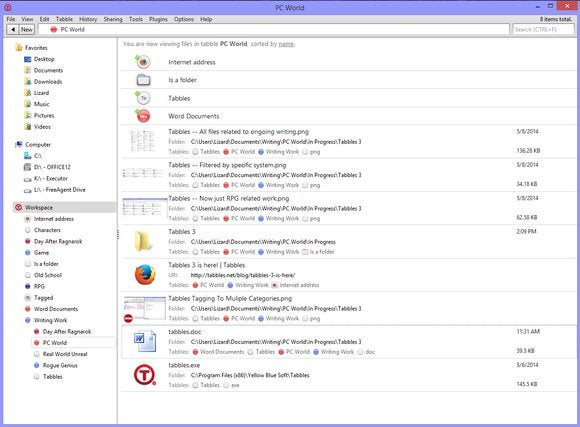Select the Word Documents tabble icon in main list
580x427 pixels.
pyautogui.click(x=143, y=116)
